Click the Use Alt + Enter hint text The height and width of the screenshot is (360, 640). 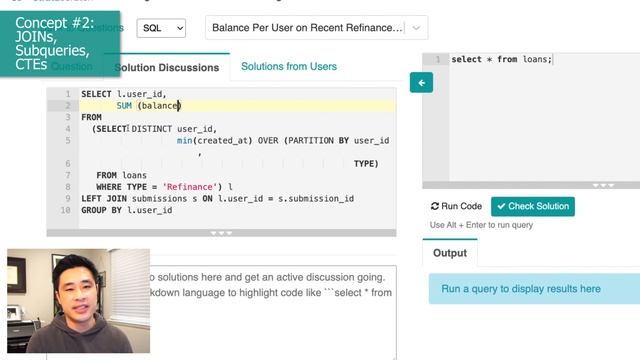click(481, 225)
